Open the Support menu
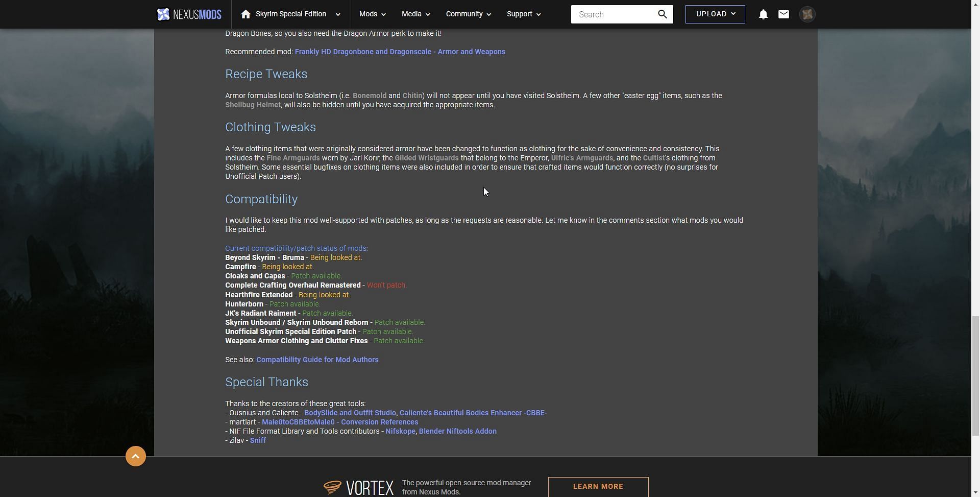 (524, 14)
